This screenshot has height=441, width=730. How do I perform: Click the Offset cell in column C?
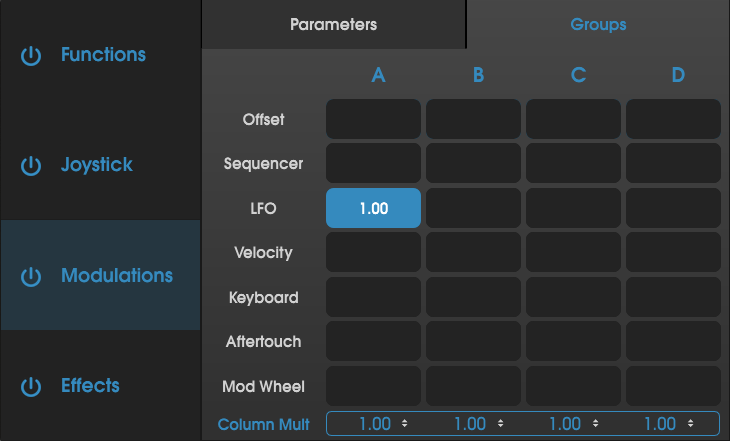[x=574, y=119]
